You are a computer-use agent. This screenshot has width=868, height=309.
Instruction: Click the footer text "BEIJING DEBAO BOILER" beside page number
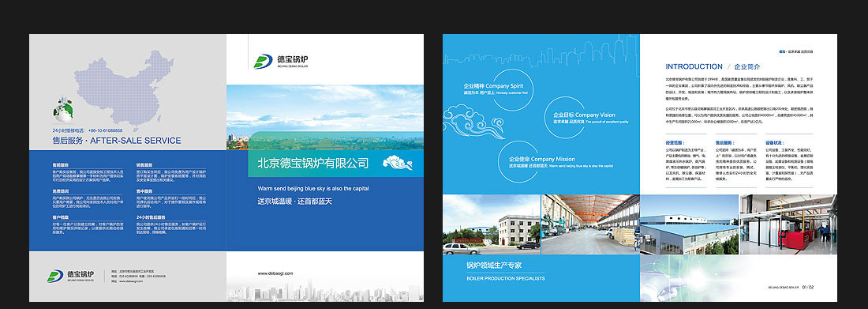click(x=784, y=288)
